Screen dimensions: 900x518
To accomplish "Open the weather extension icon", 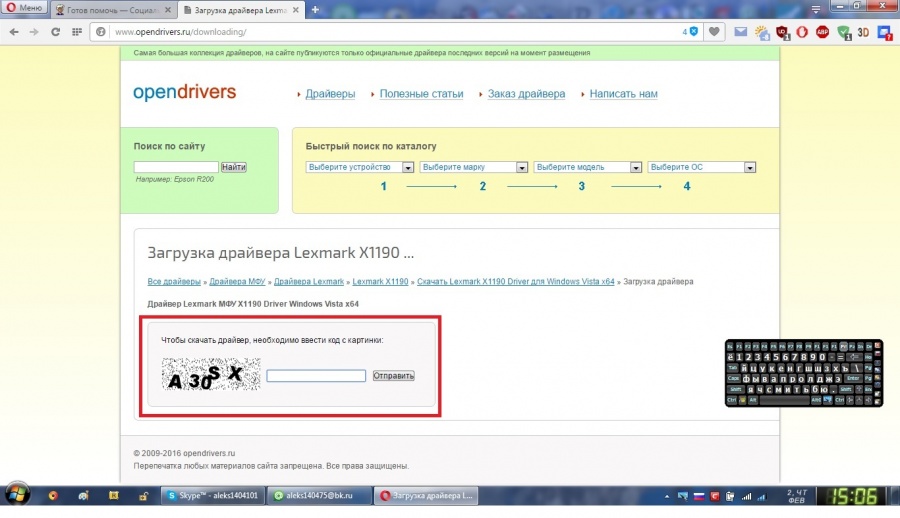I will tap(762, 33).
